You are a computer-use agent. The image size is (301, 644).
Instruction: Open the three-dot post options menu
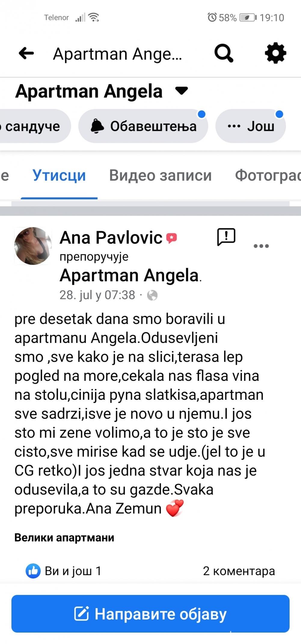261,246
